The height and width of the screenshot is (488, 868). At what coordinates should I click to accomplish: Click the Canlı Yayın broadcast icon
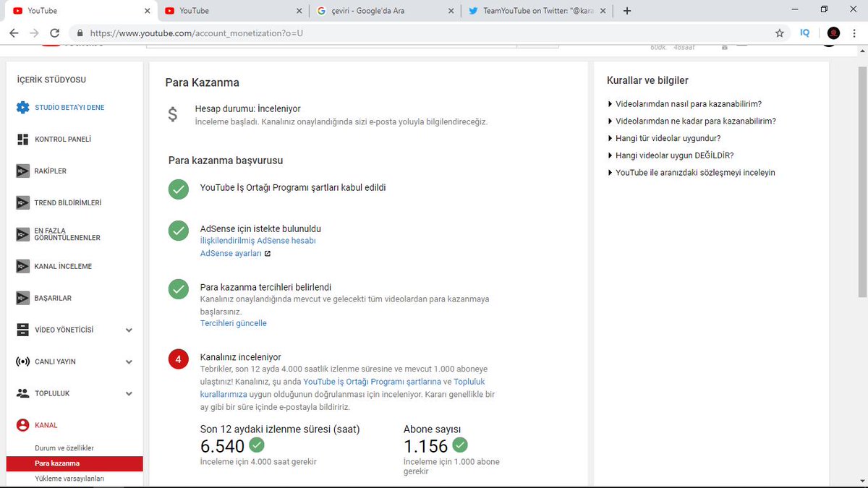(x=22, y=361)
